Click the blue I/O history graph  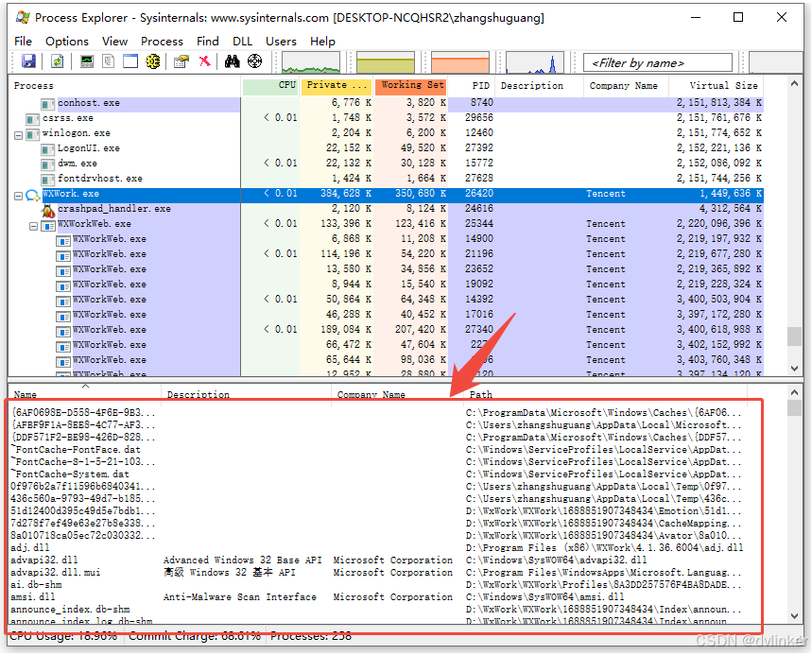click(534, 62)
